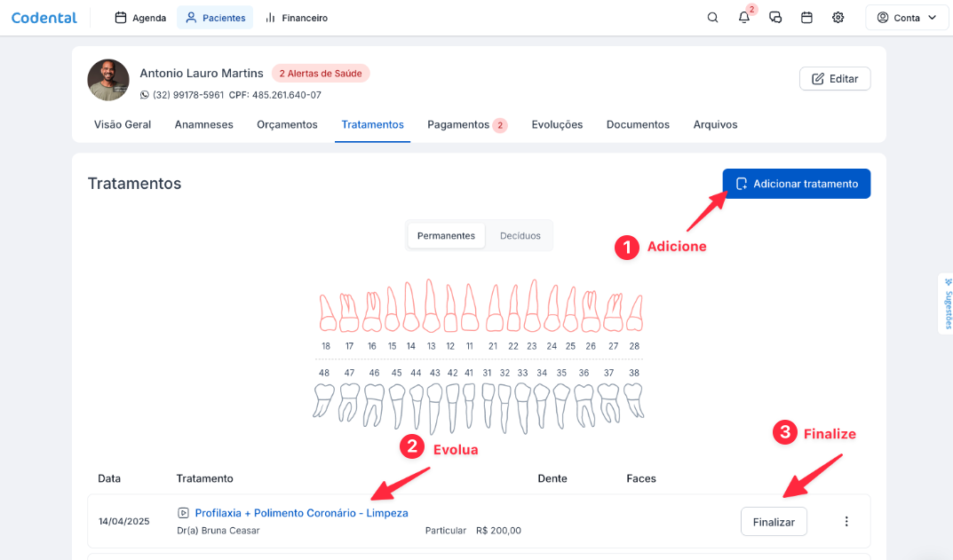
Task: Click the WhatsApp icon beside phone number
Action: [145, 95]
